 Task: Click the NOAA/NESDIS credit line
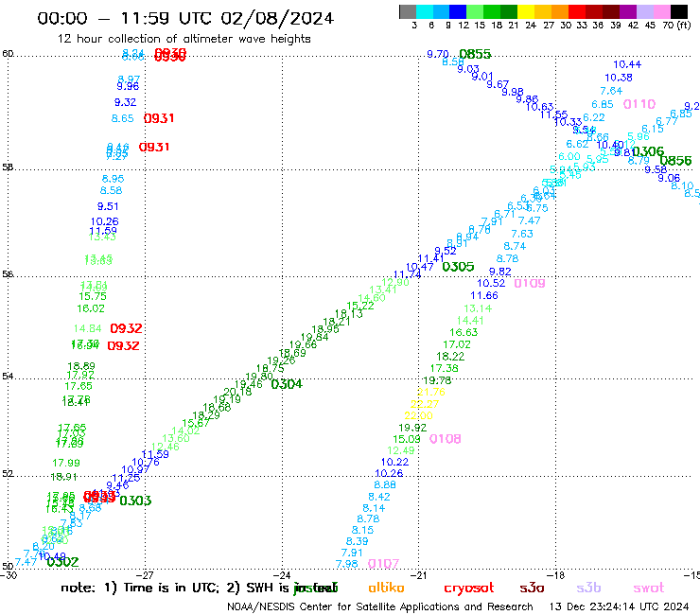click(x=380, y=607)
